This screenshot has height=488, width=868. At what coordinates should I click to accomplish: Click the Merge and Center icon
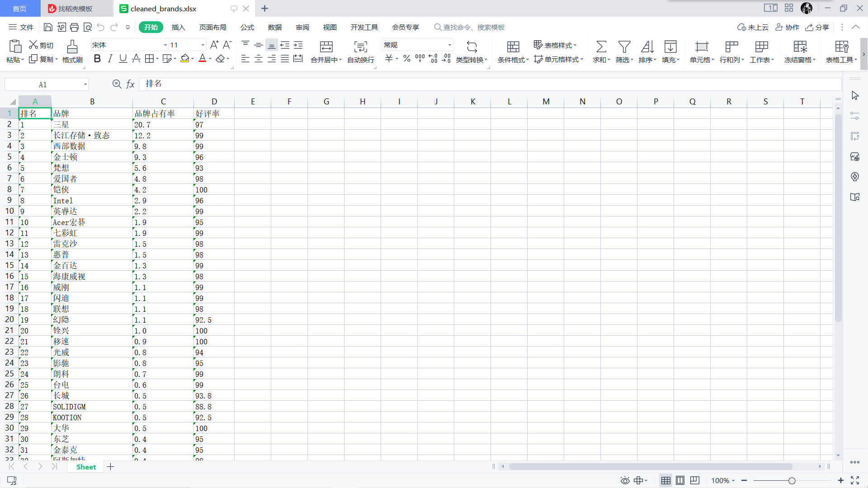pyautogui.click(x=326, y=47)
